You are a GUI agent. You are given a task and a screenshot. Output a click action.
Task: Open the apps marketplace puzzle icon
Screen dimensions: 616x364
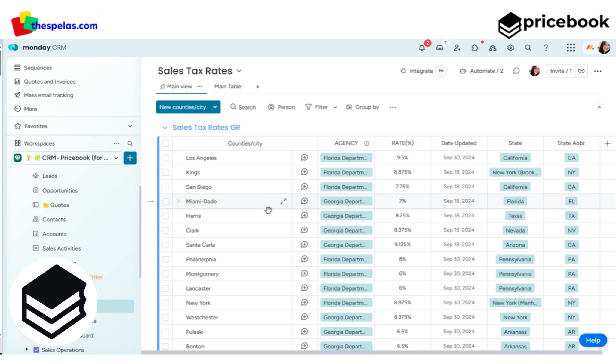pyautogui.click(x=475, y=48)
